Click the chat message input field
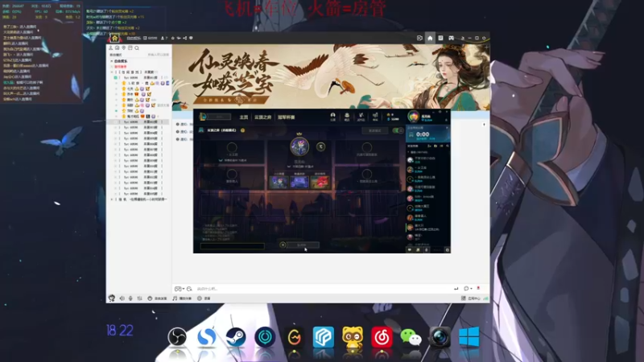Image resolution: width=644 pixels, height=362 pixels. tap(323, 289)
